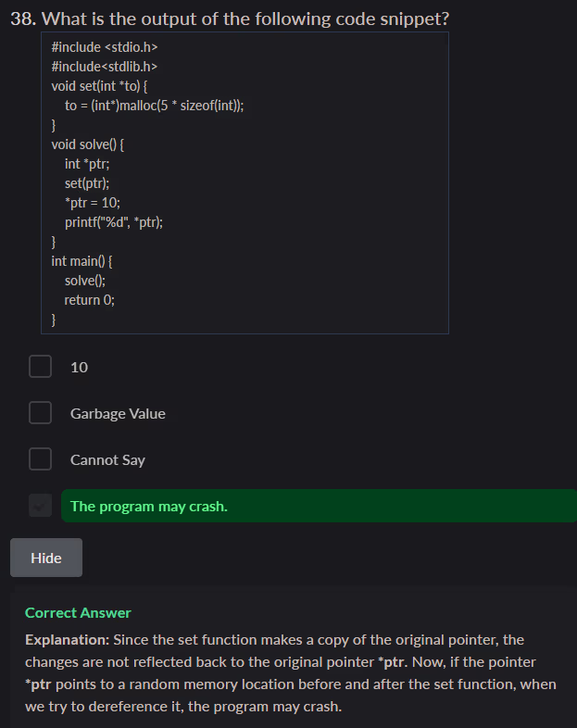Click the green 'The program may crash.' option
577x728 pixels.
pos(149,507)
